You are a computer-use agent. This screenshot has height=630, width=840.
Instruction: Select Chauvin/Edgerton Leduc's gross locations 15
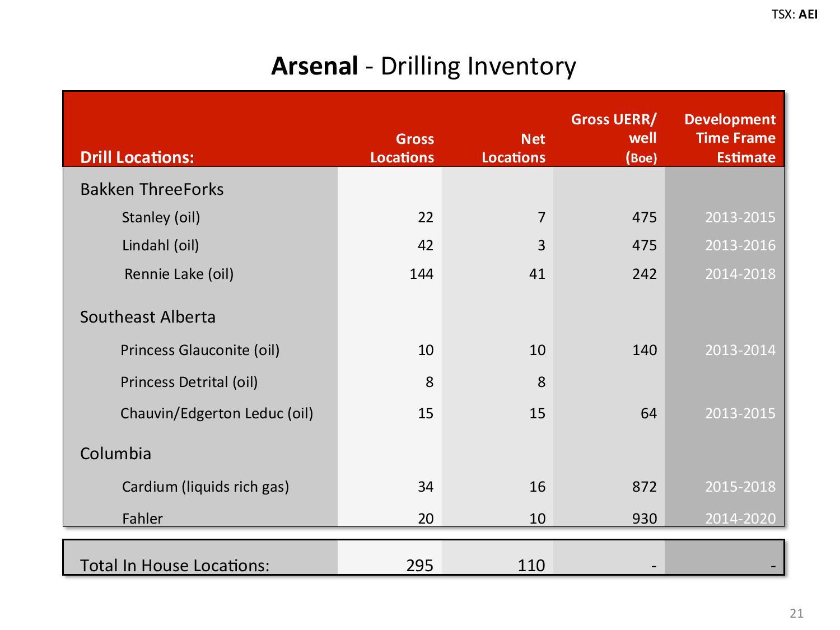pos(426,413)
